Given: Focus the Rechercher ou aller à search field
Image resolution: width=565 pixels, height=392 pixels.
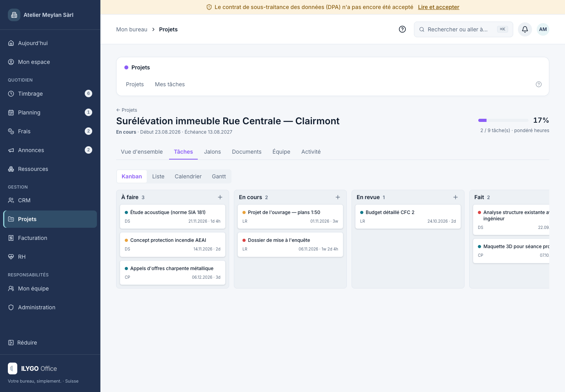Looking at the screenshot, I should 463,29.
